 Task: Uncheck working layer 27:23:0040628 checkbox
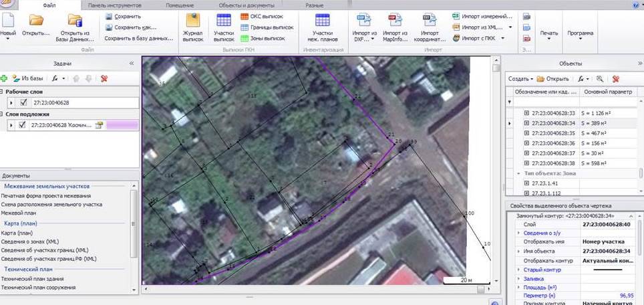(x=23, y=103)
